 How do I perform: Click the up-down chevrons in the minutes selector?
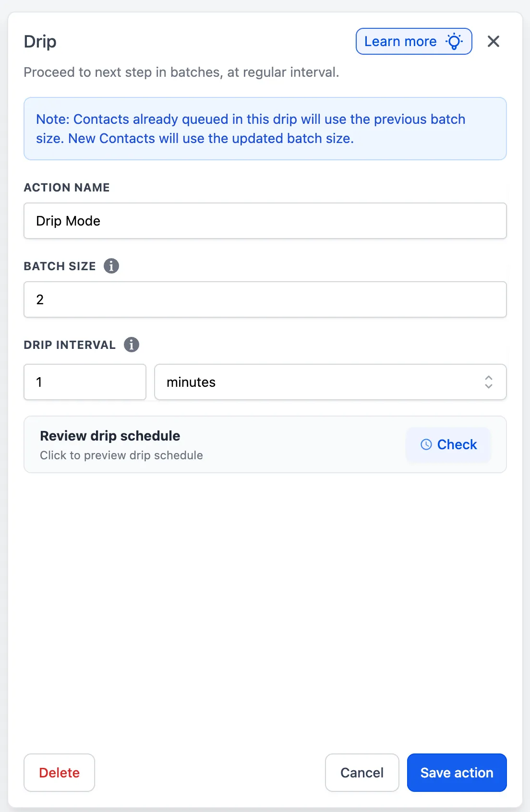tap(489, 382)
